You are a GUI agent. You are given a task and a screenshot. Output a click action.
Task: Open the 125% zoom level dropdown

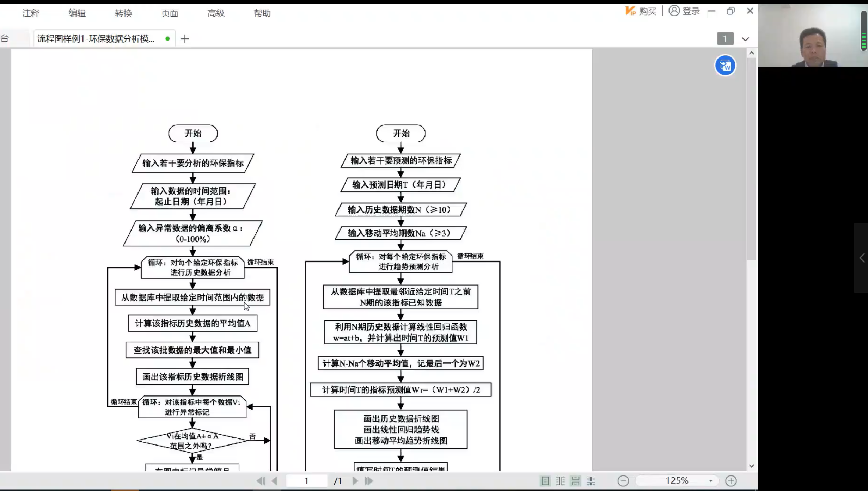coord(710,481)
